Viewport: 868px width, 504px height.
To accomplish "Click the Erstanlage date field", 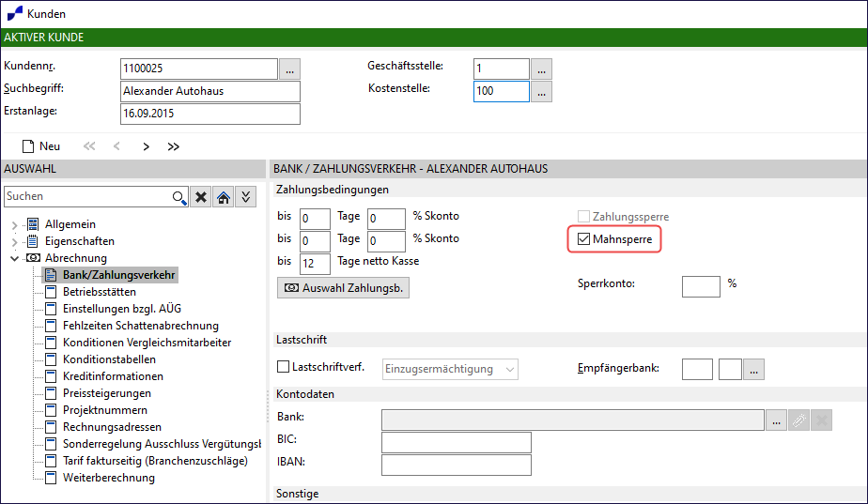I will [x=210, y=114].
